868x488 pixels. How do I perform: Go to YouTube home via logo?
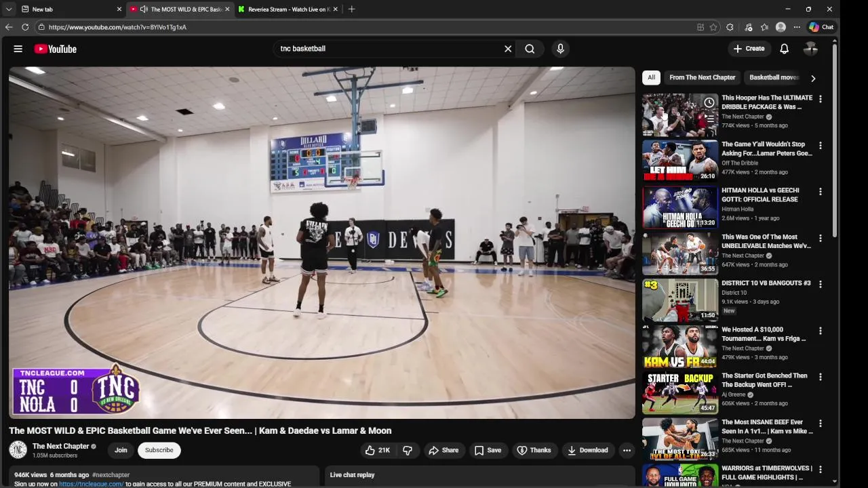(x=56, y=49)
